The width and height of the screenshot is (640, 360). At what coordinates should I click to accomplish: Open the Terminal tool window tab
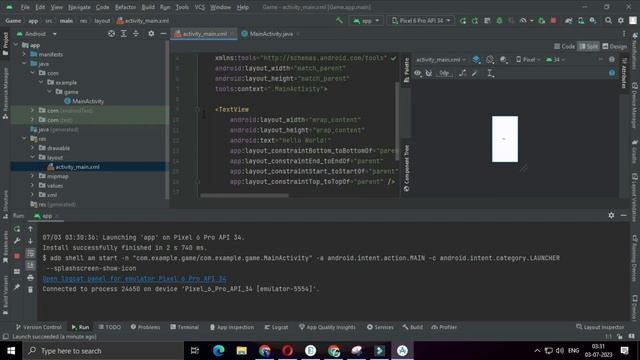click(x=184, y=327)
